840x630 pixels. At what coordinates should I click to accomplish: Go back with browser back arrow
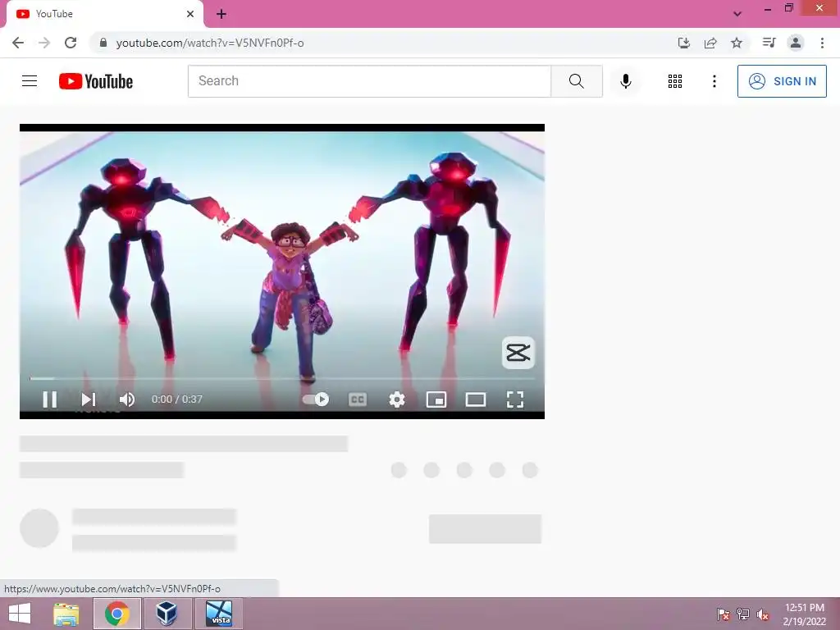(x=18, y=43)
